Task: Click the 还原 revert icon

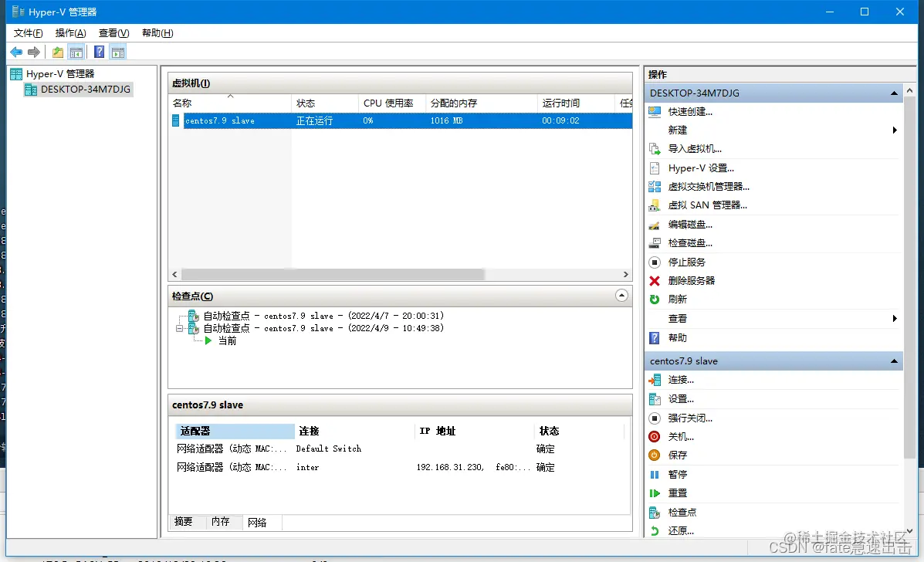Action: click(x=655, y=531)
